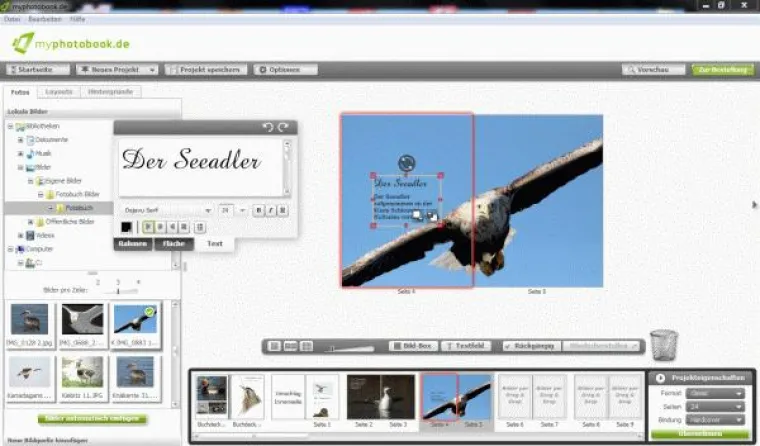Screen dimensions: 760x446
Task: Switch to the Layouts tab
Action: 59,92
